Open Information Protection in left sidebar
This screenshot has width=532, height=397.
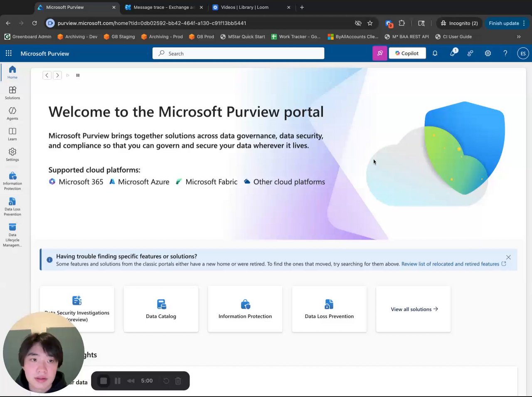tap(12, 181)
